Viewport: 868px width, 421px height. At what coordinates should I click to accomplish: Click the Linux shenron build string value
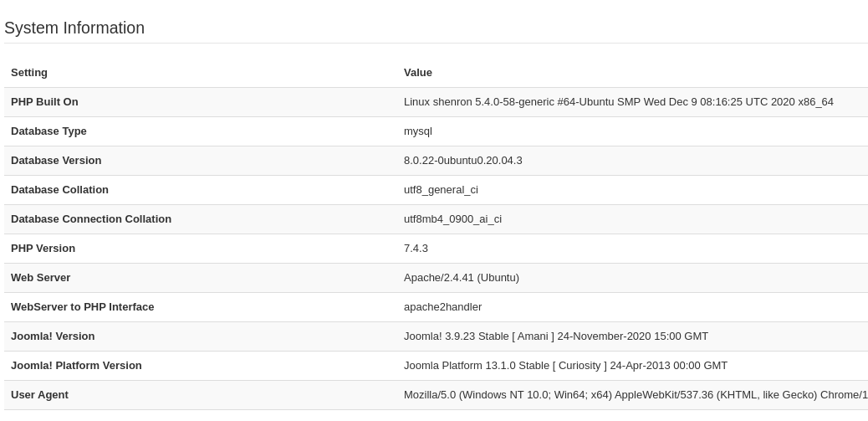618,102
